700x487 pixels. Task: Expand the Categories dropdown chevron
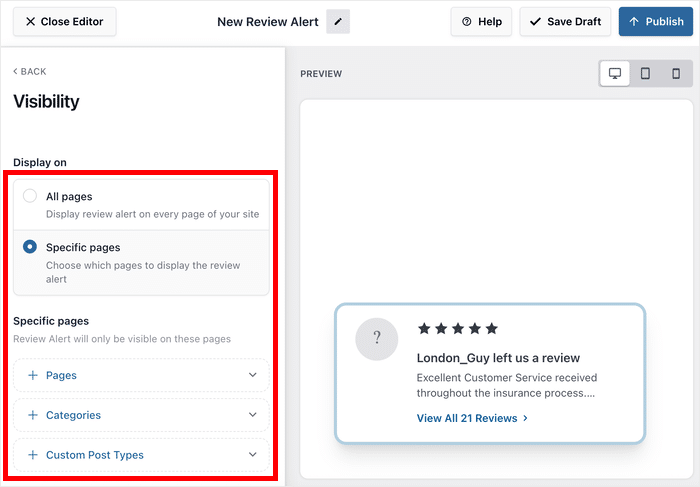253,415
